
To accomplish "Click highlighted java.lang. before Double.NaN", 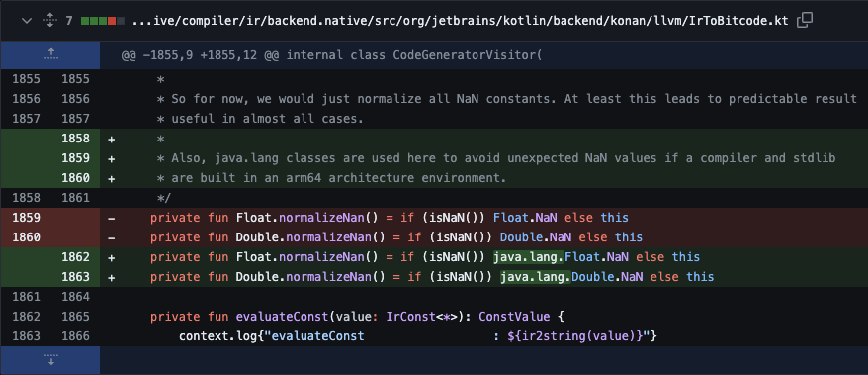I will (x=536, y=277).
